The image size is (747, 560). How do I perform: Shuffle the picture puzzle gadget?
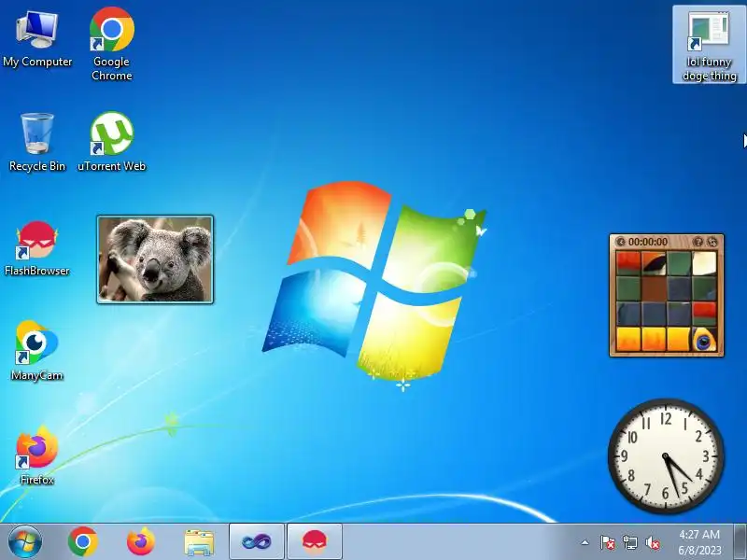click(712, 242)
